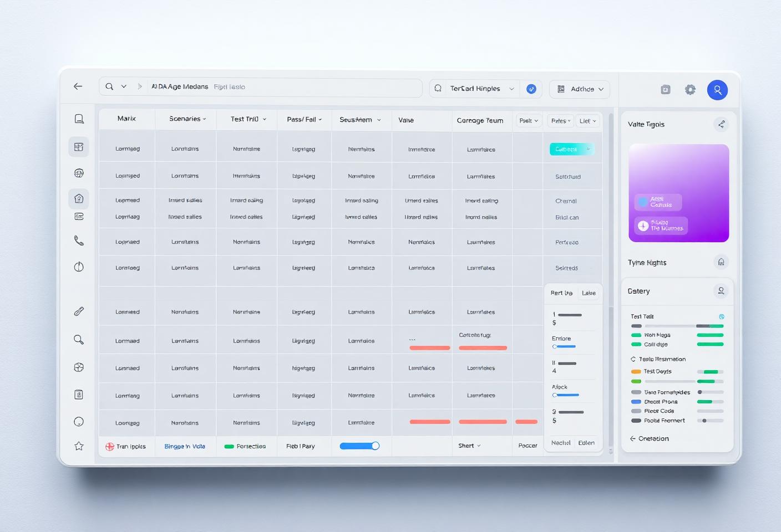Screen dimensions: 781x532
Task: Click the power icon in the sidebar
Action: click(x=79, y=267)
